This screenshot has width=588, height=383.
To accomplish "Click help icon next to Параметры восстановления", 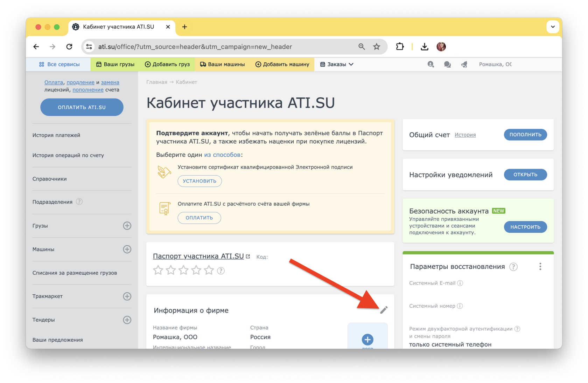I will [x=513, y=267].
